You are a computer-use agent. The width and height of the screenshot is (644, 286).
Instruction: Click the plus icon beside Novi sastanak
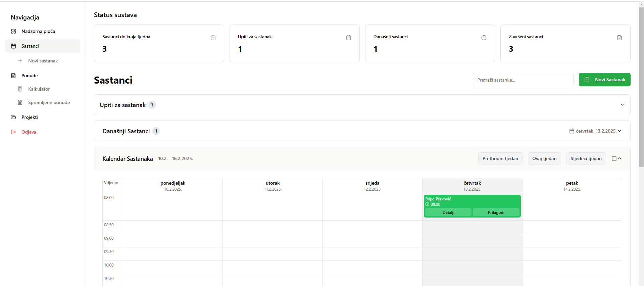20,61
